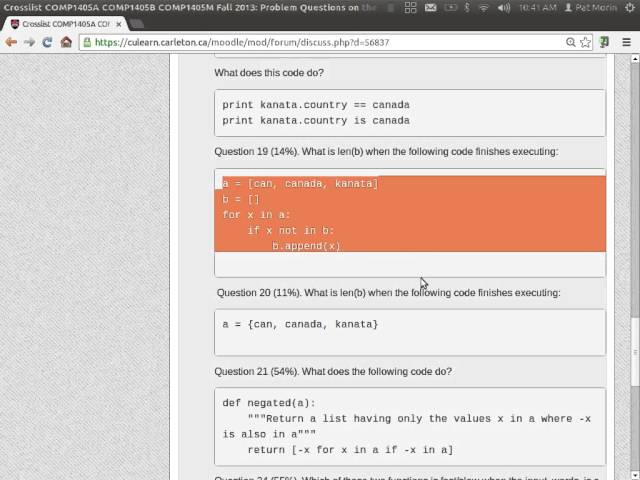
Task: Go forward with the browser forward arrow
Action: (x=29, y=42)
